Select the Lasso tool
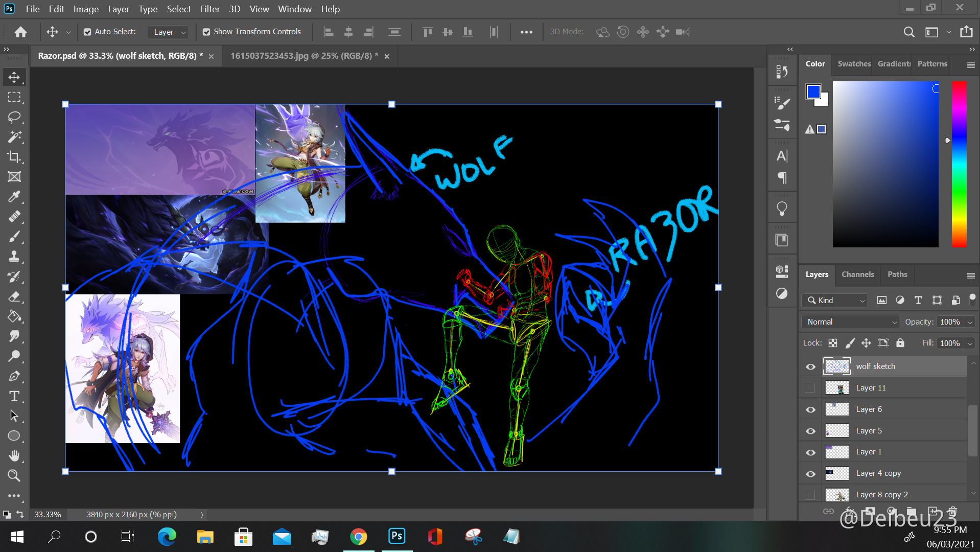 click(15, 117)
